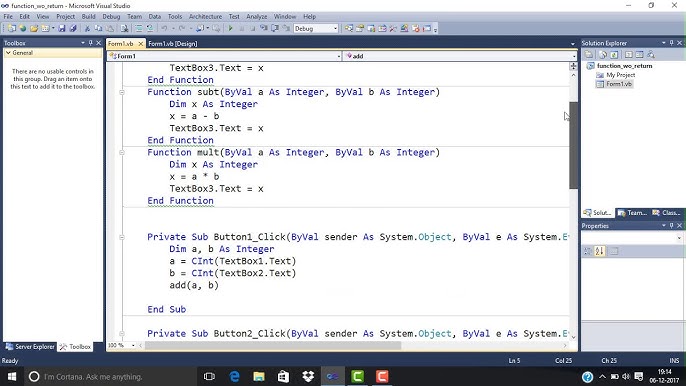Click the editor vertical scrollbar thumb
This screenshot has width=686, height=386.
(x=574, y=145)
